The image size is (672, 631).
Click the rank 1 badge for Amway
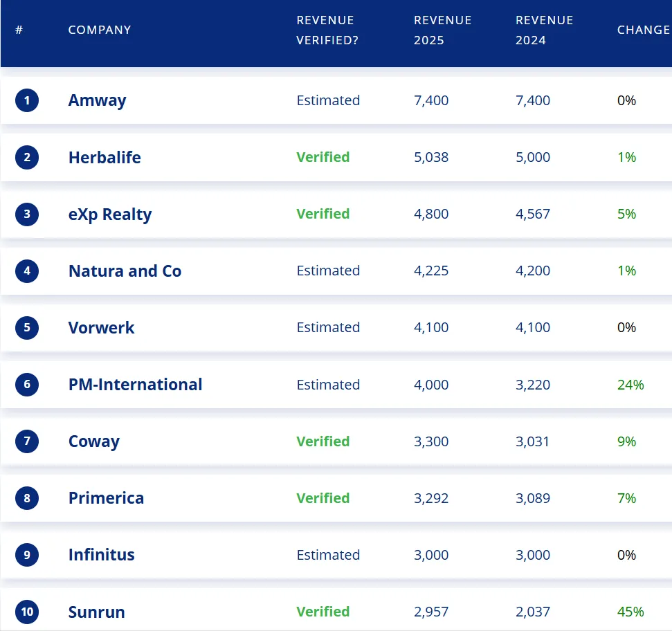tap(27, 100)
